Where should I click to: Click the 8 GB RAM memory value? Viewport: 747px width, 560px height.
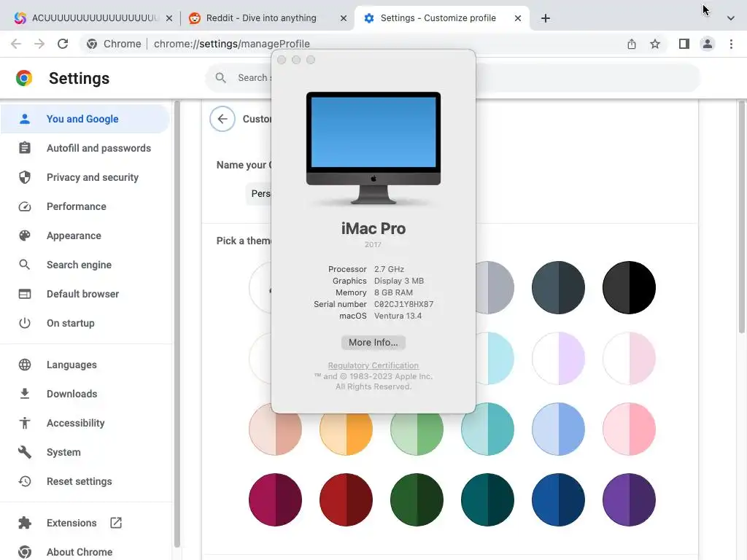pyautogui.click(x=393, y=292)
